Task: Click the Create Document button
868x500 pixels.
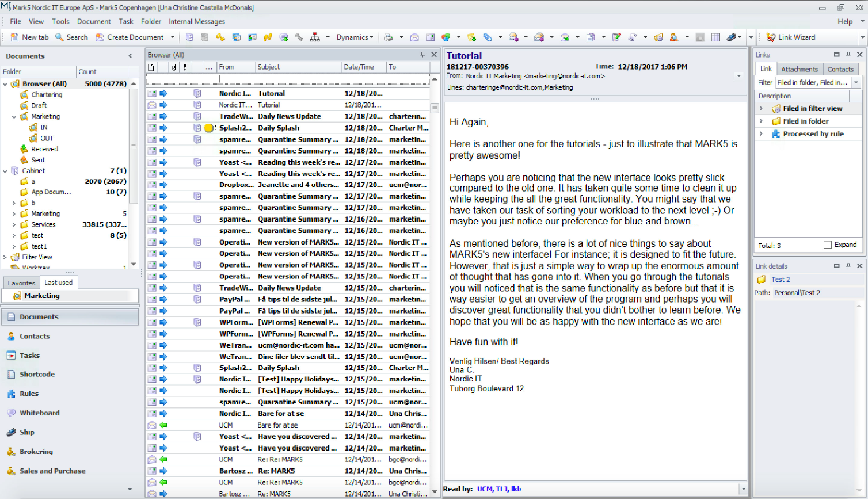Action: 130,37
